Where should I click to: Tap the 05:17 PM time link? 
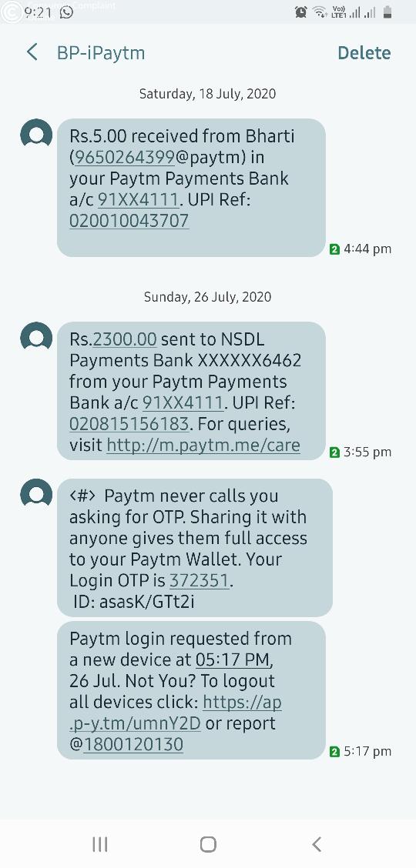[x=233, y=660]
